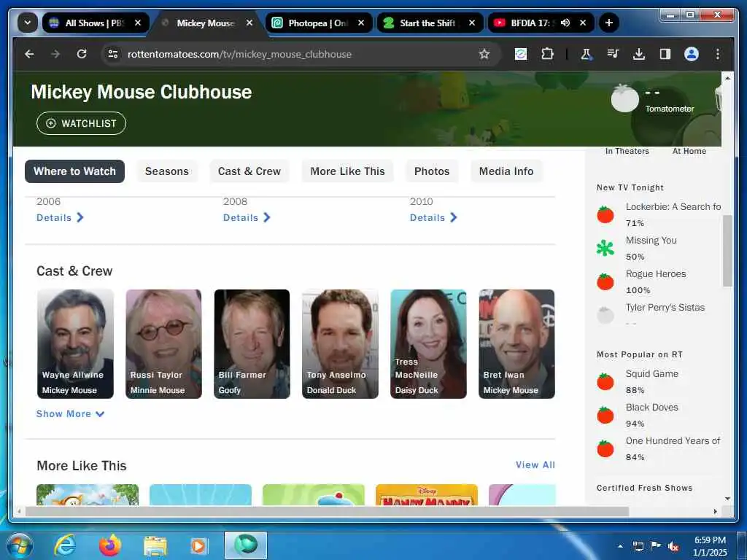Jump to the Seasons section tab
Screen dimensions: 747x560
[167, 171]
